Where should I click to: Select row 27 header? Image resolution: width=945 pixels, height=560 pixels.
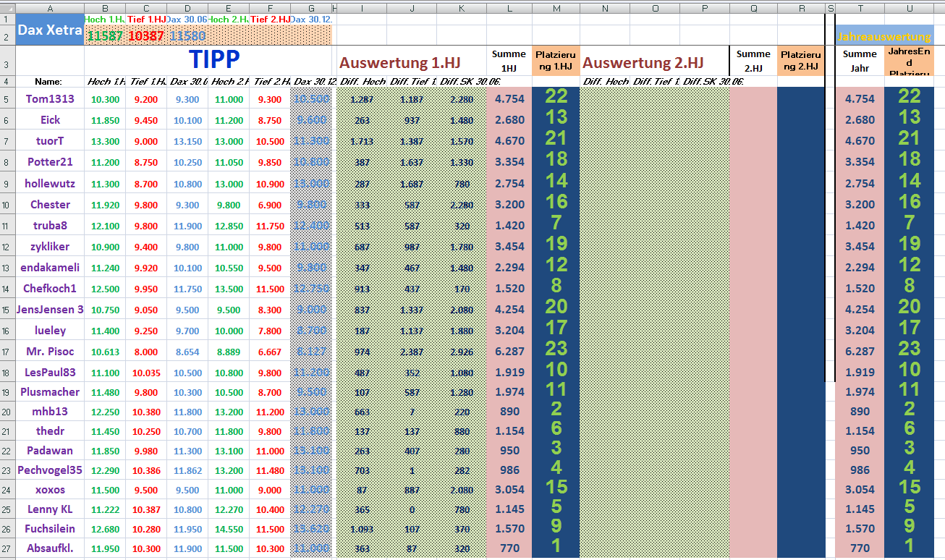(7, 548)
